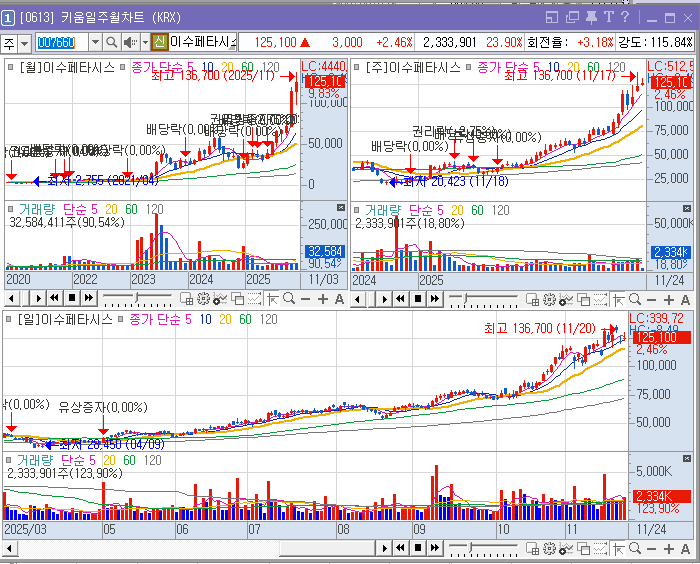Add indicator on monthly chart toolbar
The height and width of the screenshot is (564, 700).
pos(220,299)
